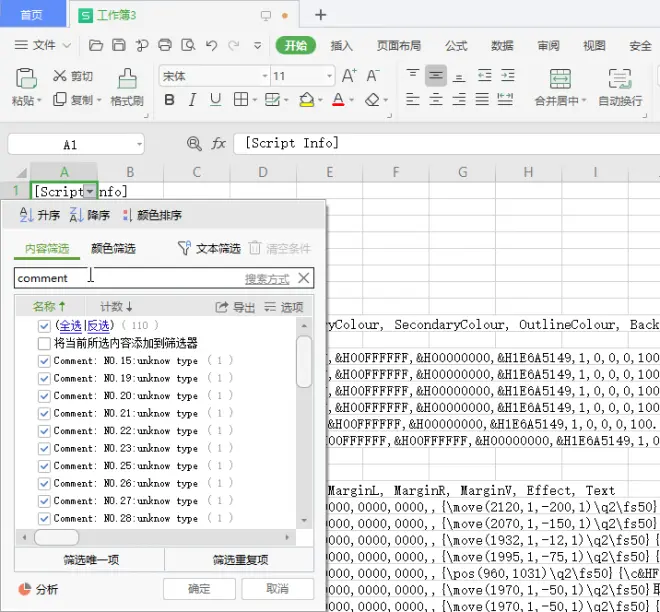Click the eraser clear-format icon
Viewport: 660px width, 612px height.
(x=373, y=100)
